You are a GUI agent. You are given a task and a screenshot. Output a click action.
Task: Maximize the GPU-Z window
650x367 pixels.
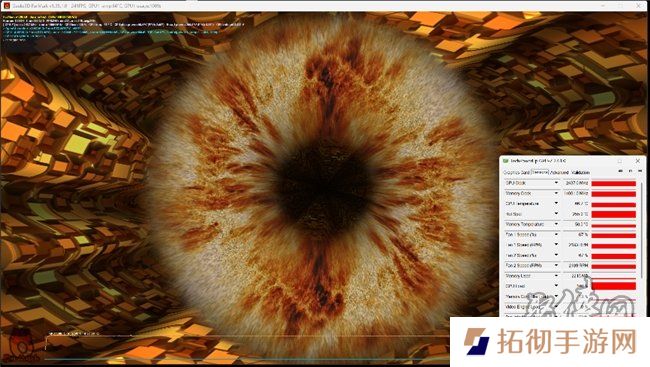620,161
